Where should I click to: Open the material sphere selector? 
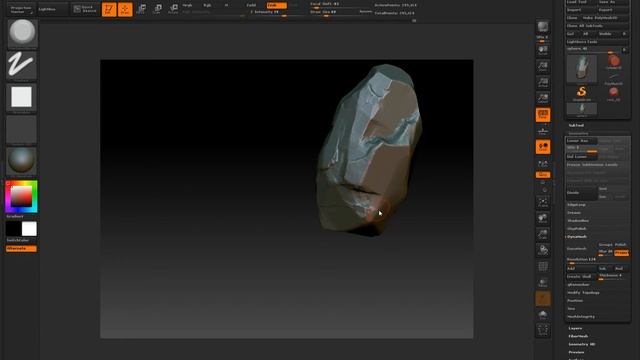click(21, 161)
